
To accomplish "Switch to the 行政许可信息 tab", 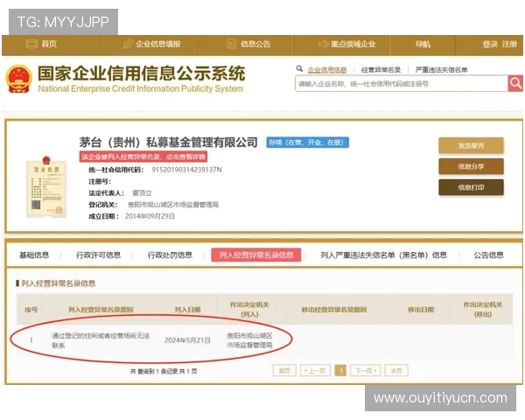I will [98, 255].
